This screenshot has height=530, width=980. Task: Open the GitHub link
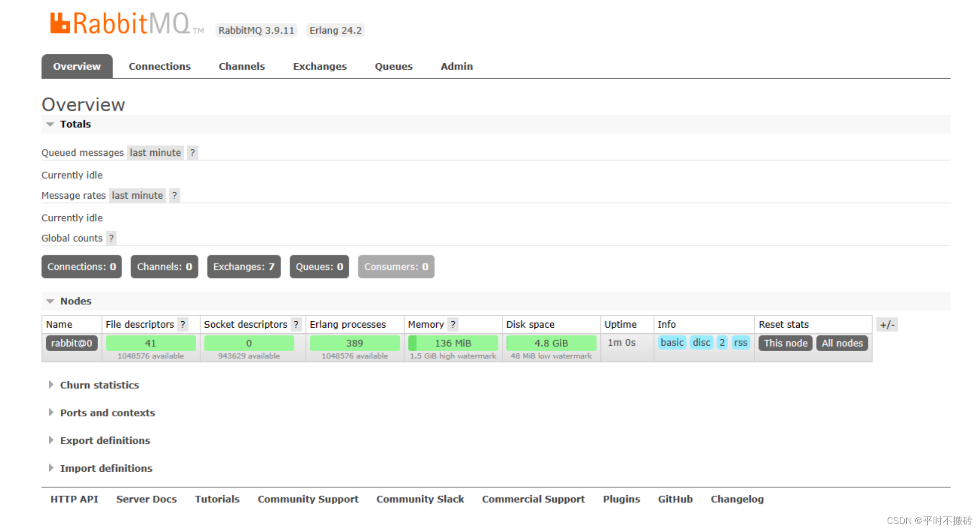tap(675, 499)
